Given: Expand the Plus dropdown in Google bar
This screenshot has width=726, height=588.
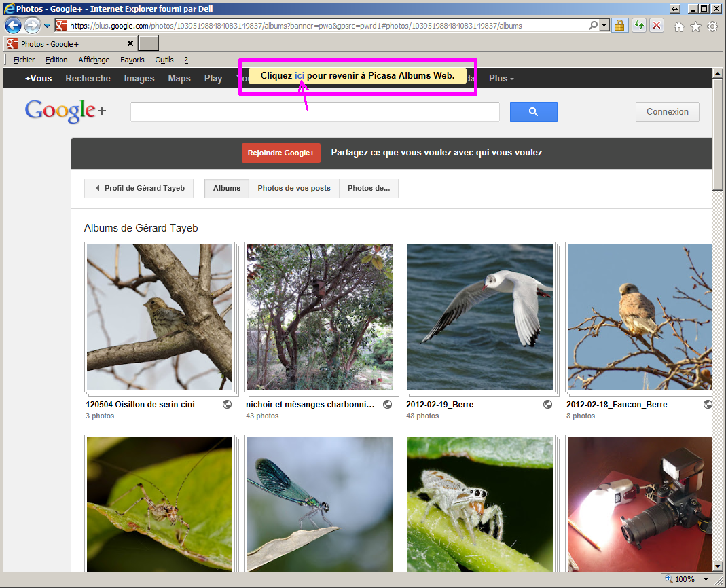Looking at the screenshot, I should (x=501, y=78).
